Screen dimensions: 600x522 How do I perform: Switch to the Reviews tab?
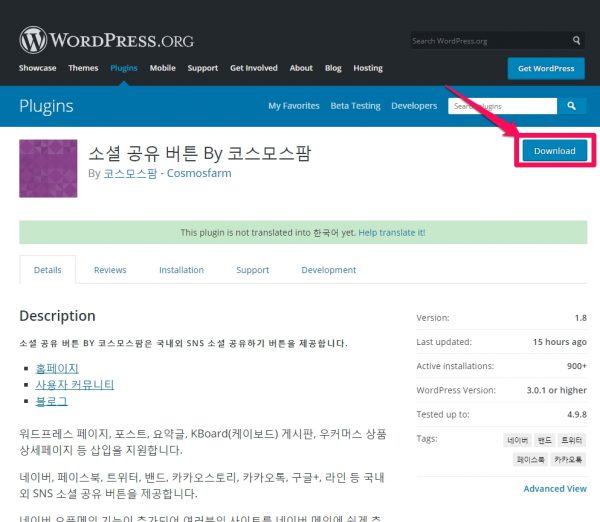110,270
